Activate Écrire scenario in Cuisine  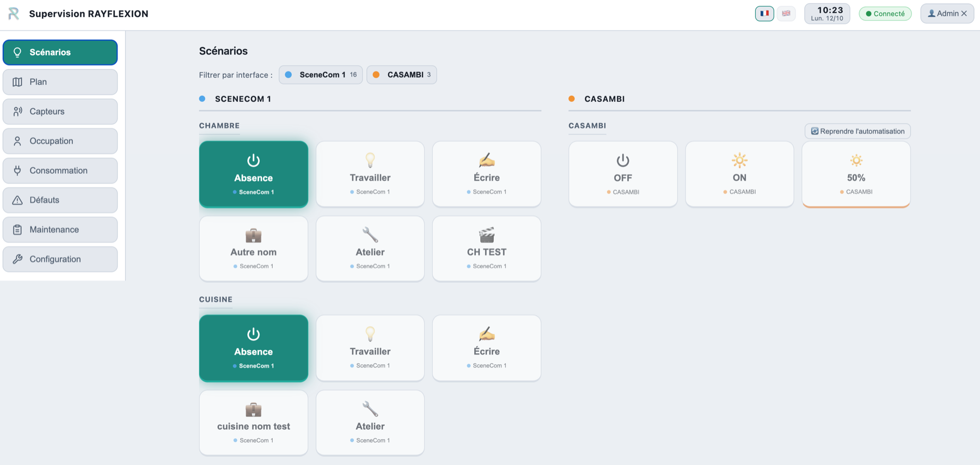(x=487, y=348)
